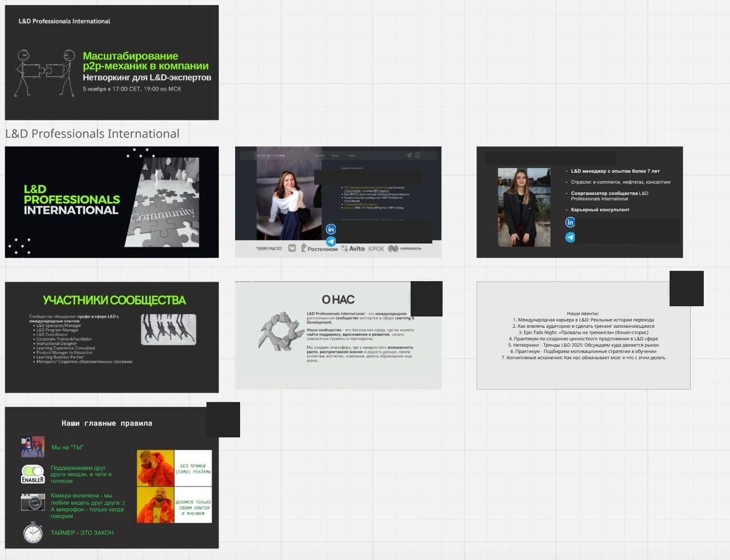Click the Ростелеком logo on the speaker slide
The width and height of the screenshot is (730, 560).
(319, 248)
